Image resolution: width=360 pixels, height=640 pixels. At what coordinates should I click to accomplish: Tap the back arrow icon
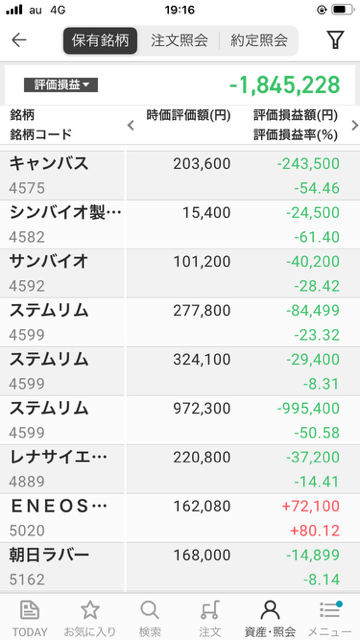(19, 40)
